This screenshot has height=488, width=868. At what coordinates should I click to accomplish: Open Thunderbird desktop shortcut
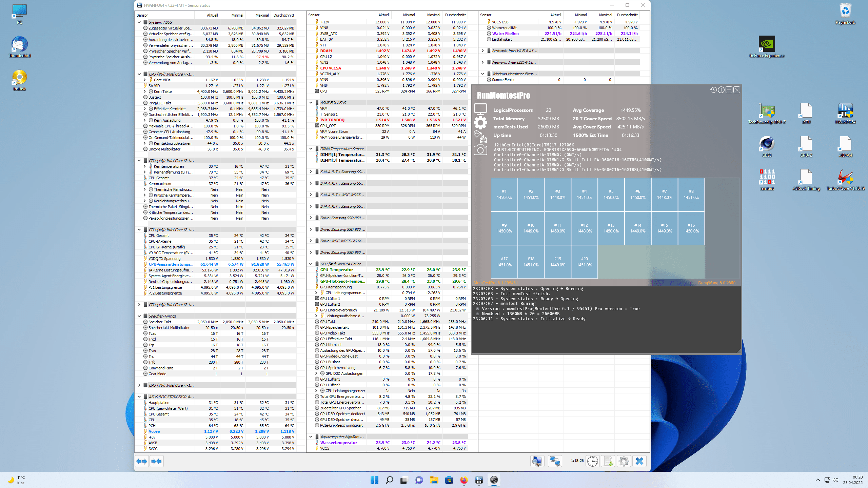pos(20,47)
